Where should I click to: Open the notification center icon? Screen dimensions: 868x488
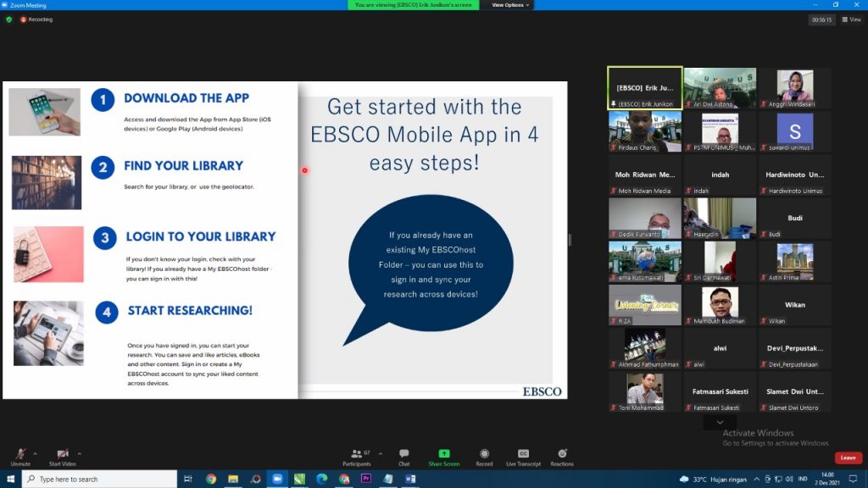854,480
